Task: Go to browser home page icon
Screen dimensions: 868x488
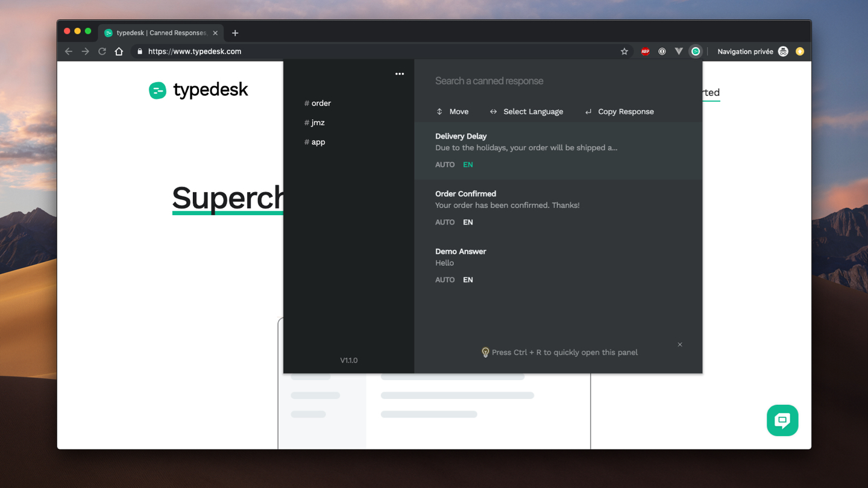Action: click(119, 52)
